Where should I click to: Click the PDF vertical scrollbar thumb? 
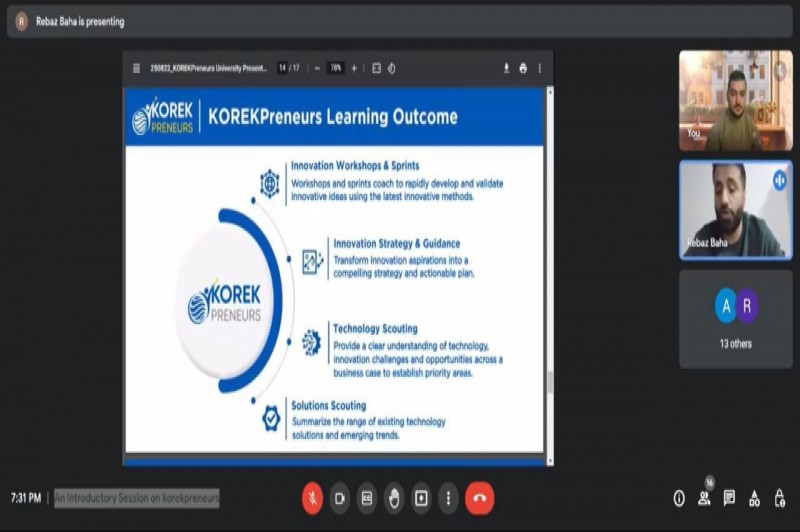(x=548, y=382)
